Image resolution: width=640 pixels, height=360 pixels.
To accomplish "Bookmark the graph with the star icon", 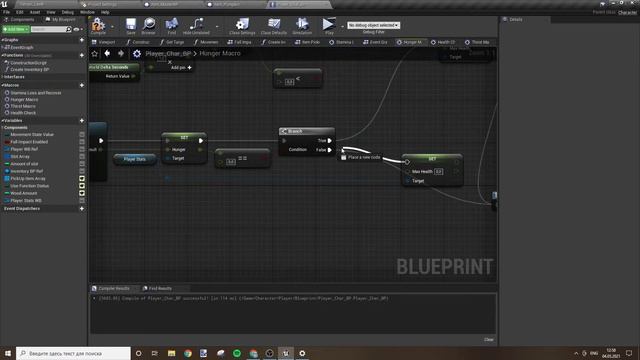I will point(95,53).
